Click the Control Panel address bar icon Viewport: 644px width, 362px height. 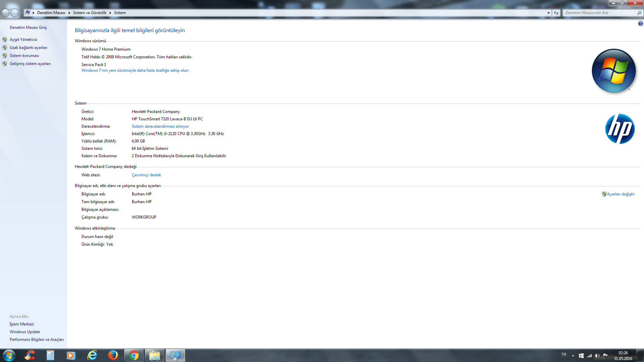28,13
